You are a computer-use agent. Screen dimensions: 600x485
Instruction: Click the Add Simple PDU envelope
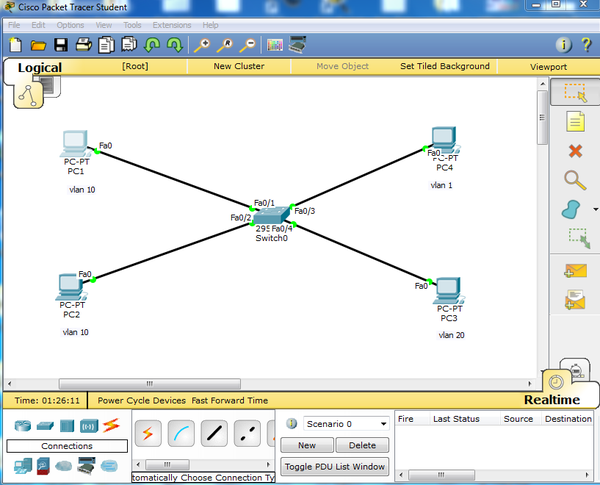(575, 271)
